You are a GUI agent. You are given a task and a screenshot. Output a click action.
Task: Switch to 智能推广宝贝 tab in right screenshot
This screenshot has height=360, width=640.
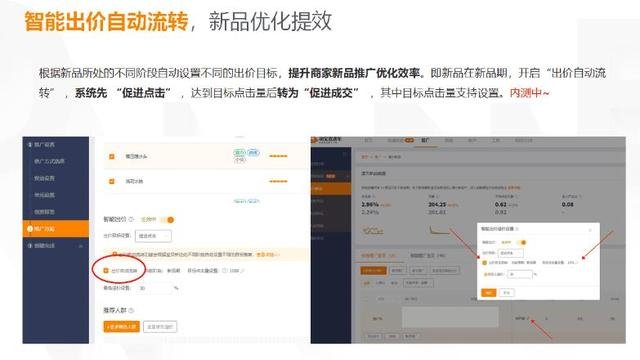(428, 256)
